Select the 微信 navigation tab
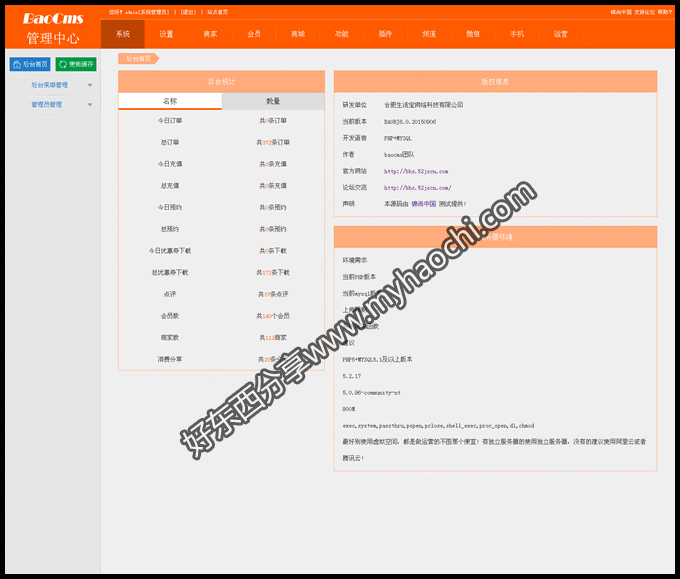Screen dimensions: 680x579 pyautogui.click(x=473, y=34)
